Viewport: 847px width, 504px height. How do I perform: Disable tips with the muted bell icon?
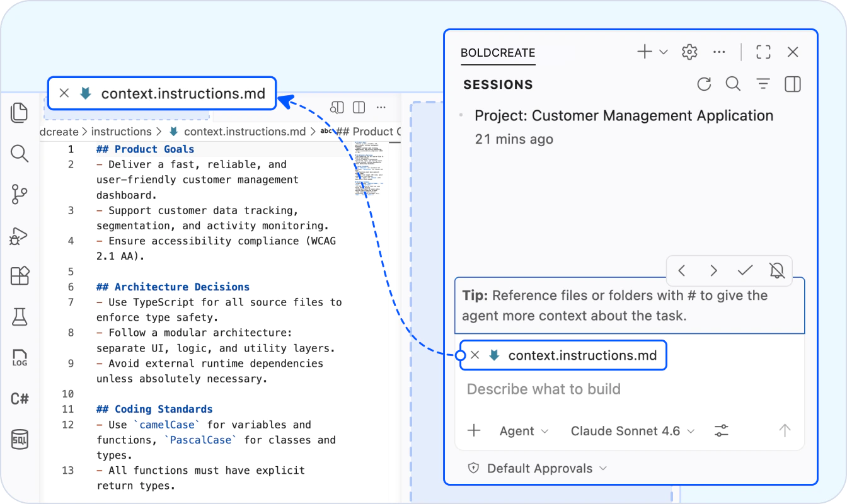(x=777, y=271)
